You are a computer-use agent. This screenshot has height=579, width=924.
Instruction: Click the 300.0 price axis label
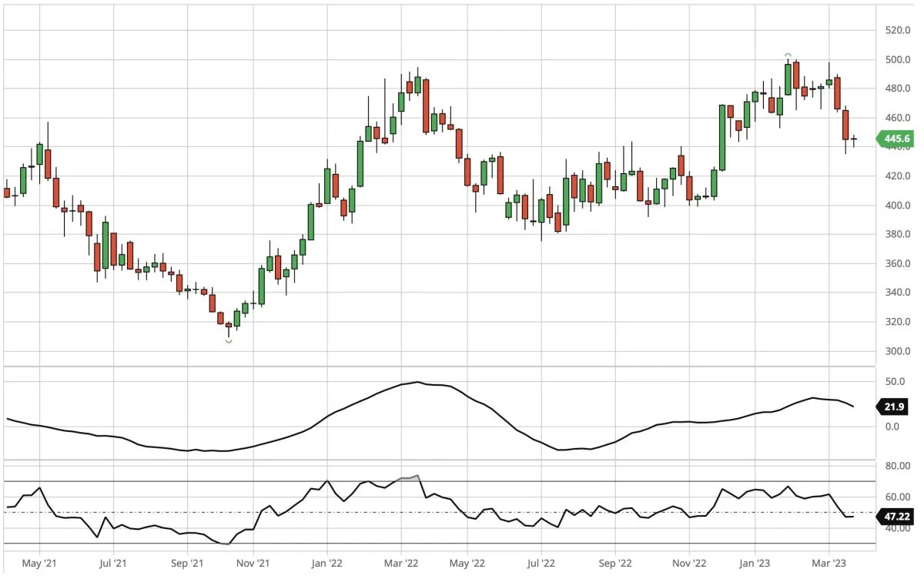(898, 352)
